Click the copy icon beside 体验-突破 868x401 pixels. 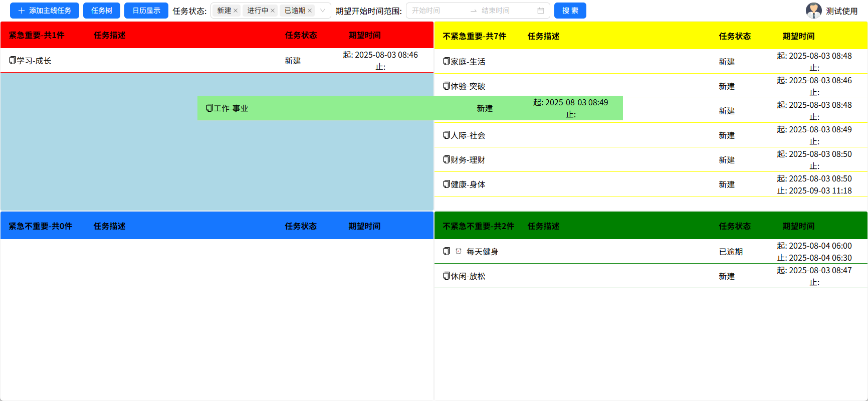point(447,86)
